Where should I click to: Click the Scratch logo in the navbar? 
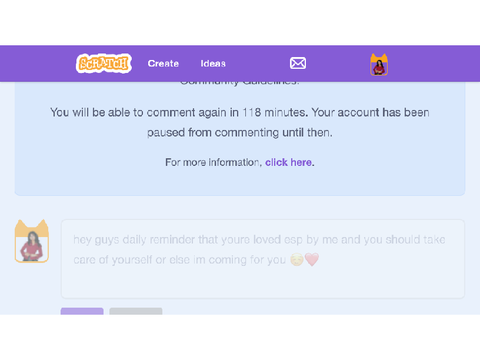(104, 63)
